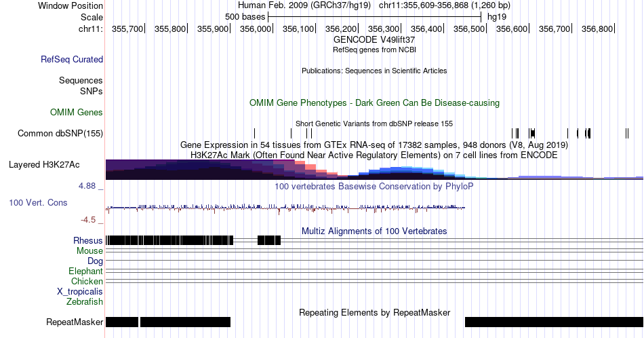The height and width of the screenshot is (338, 644).
Task: Click the Layered H3K27Ac track label
Action: point(44,164)
